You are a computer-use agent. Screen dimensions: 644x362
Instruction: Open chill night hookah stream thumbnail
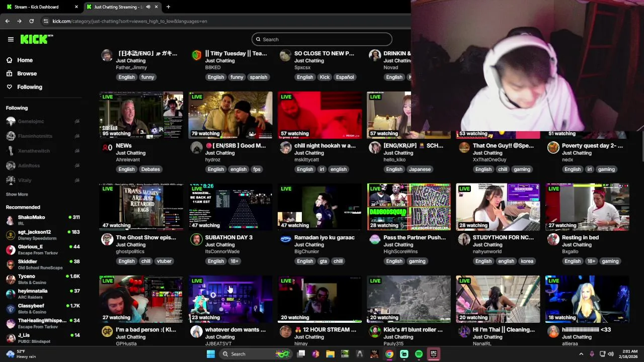click(319, 115)
